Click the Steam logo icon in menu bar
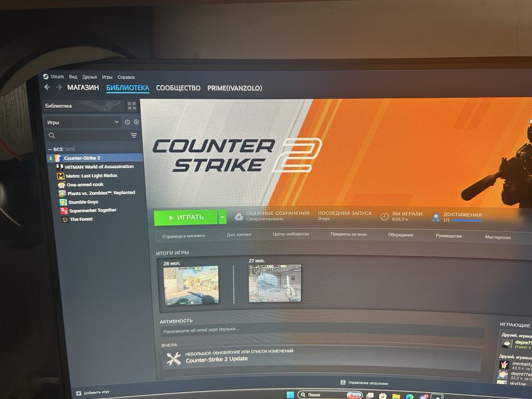The width and height of the screenshot is (532, 399). click(x=46, y=76)
